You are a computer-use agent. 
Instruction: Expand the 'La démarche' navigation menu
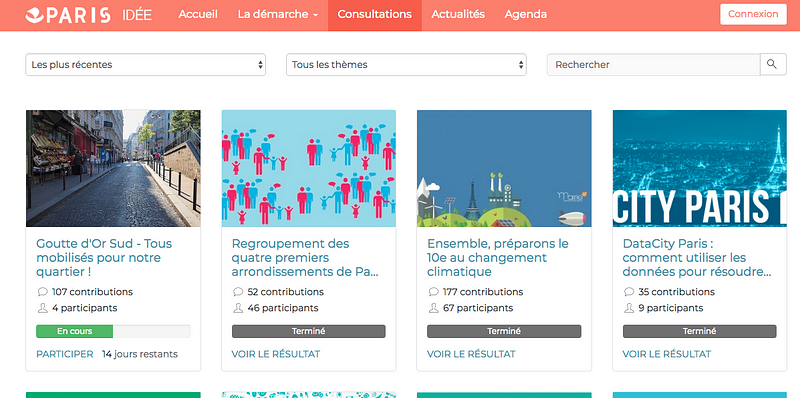pyautogui.click(x=278, y=15)
